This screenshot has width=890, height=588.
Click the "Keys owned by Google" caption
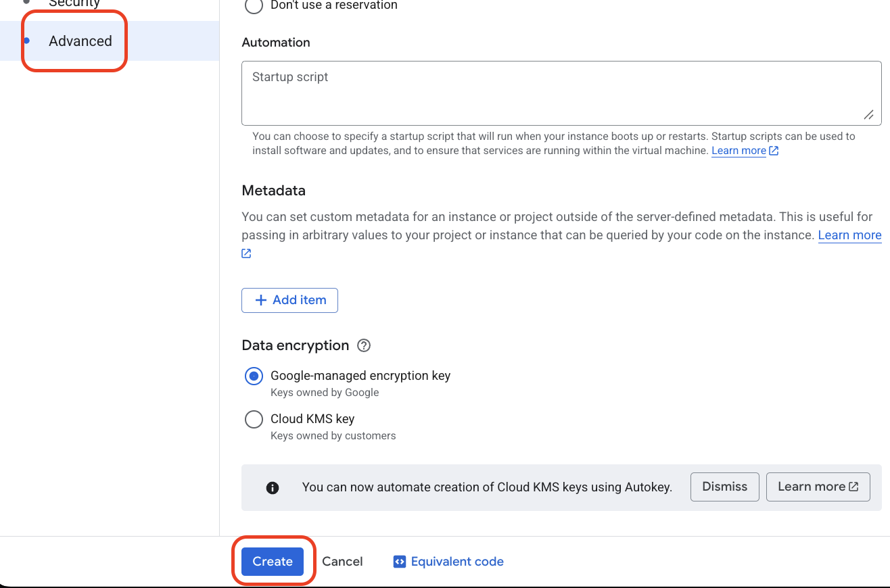point(325,393)
